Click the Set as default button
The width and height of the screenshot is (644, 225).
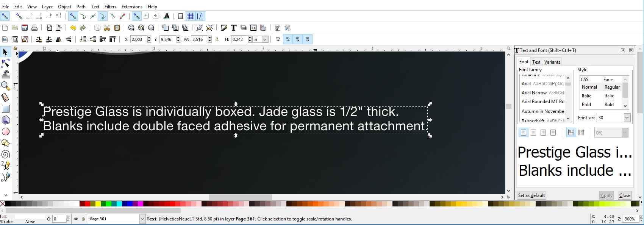click(x=531, y=195)
